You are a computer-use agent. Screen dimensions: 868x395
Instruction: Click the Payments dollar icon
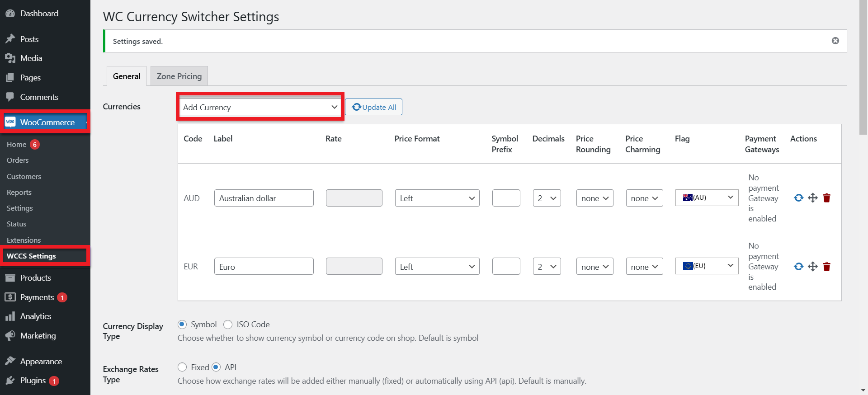10,297
